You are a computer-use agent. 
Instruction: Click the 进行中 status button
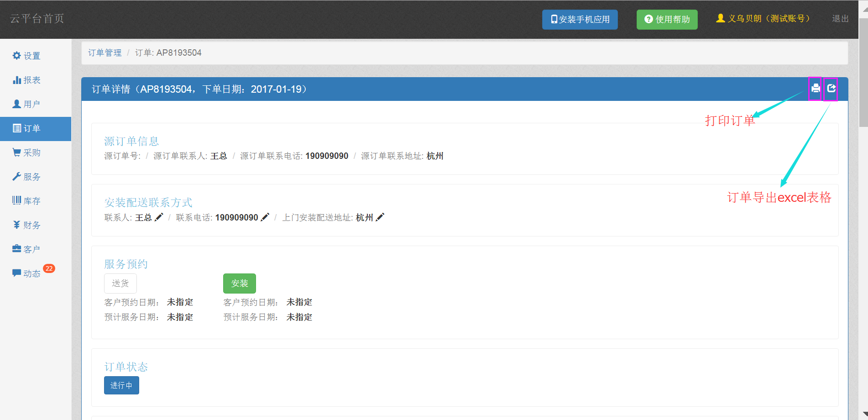pos(121,385)
